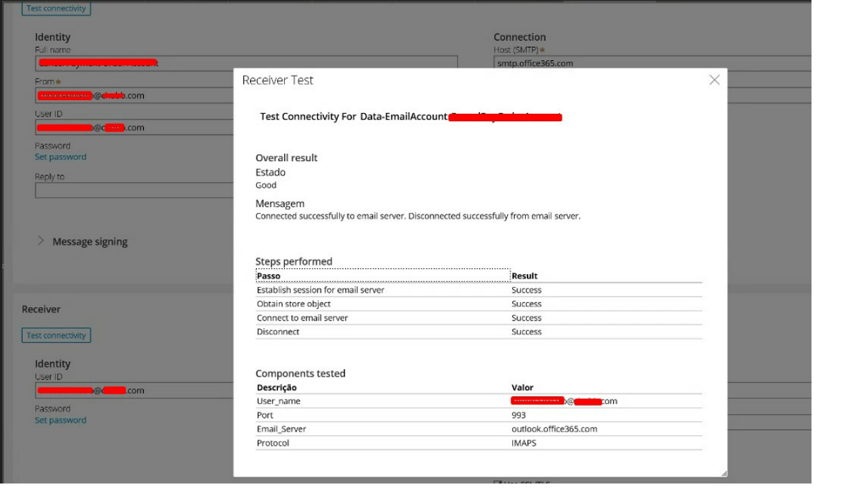Click the Descrição column header
868x488 pixels.
tap(277, 387)
